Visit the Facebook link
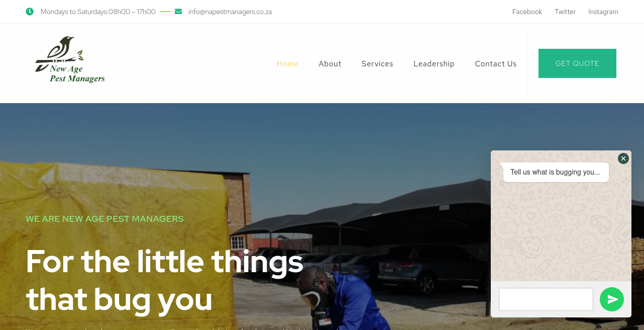Viewport: 644px width, 330px height. 527,12
